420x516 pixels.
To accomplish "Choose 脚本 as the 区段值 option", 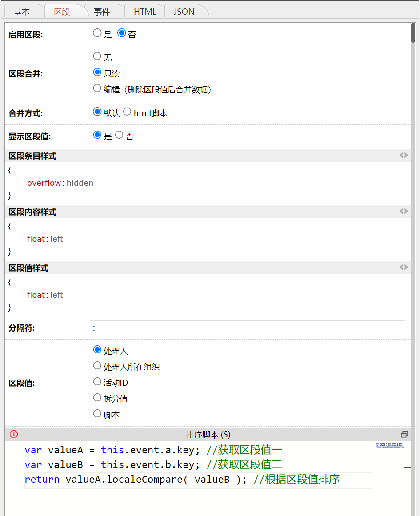I will (x=97, y=414).
